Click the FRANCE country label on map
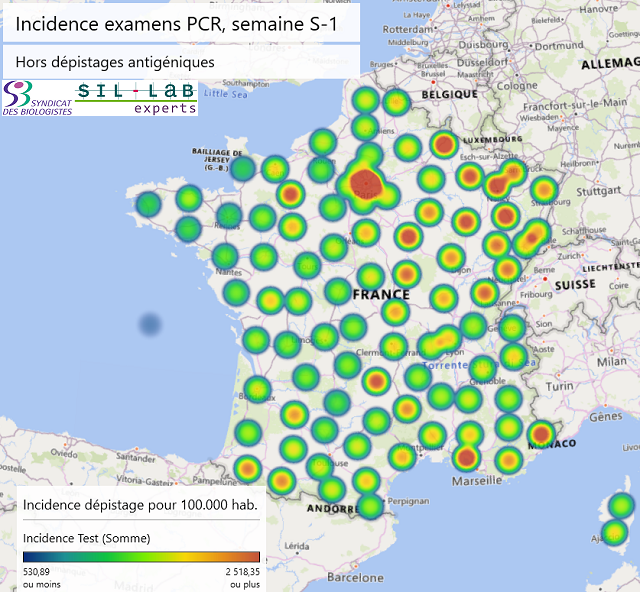Screen dimensions: 640x592 (381, 294)
